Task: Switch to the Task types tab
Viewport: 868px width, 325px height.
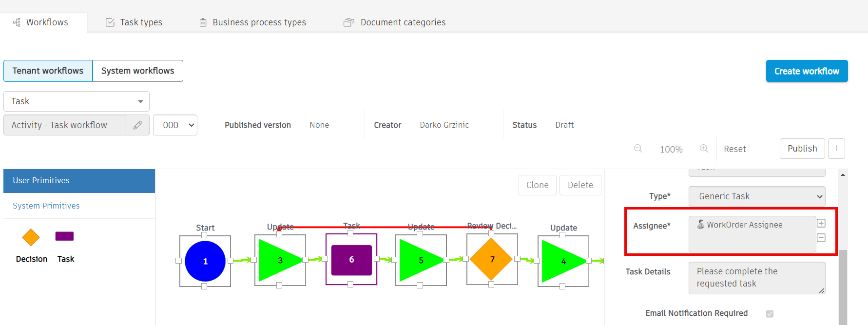Action: [x=134, y=22]
